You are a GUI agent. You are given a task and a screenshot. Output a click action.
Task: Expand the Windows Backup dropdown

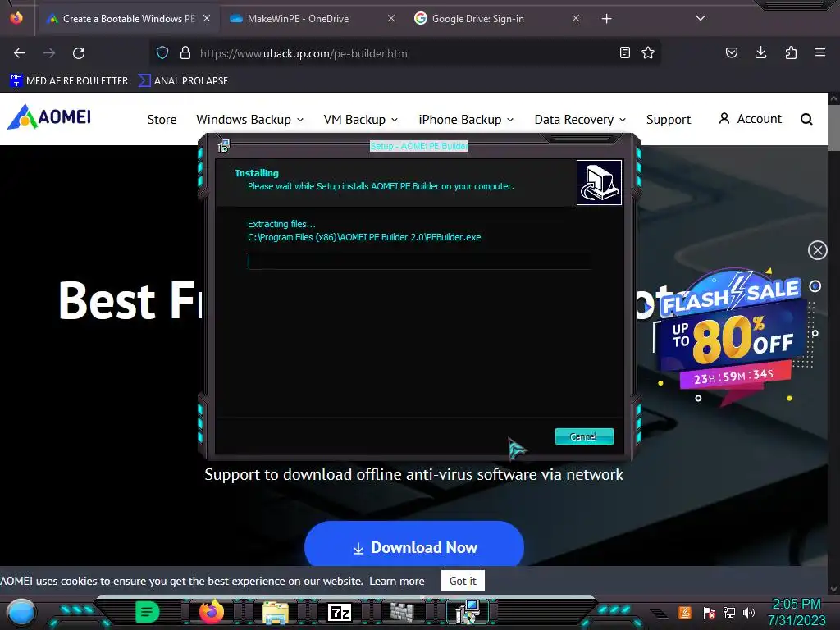[249, 120]
